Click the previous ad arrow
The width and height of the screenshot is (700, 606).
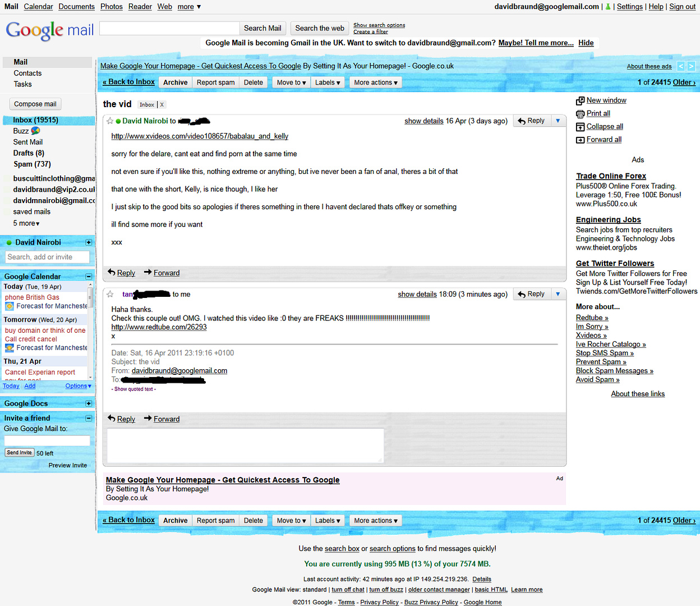[x=681, y=66]
